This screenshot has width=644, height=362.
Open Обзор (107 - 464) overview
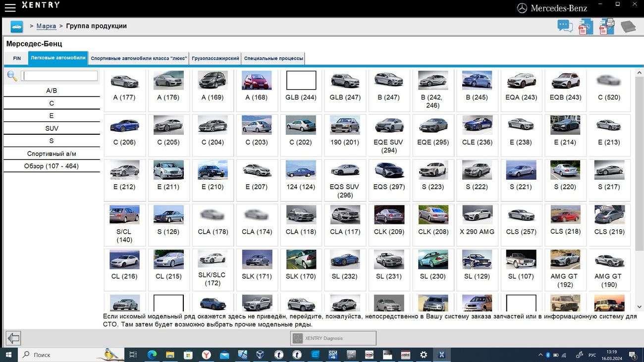(x=52, y=166)
